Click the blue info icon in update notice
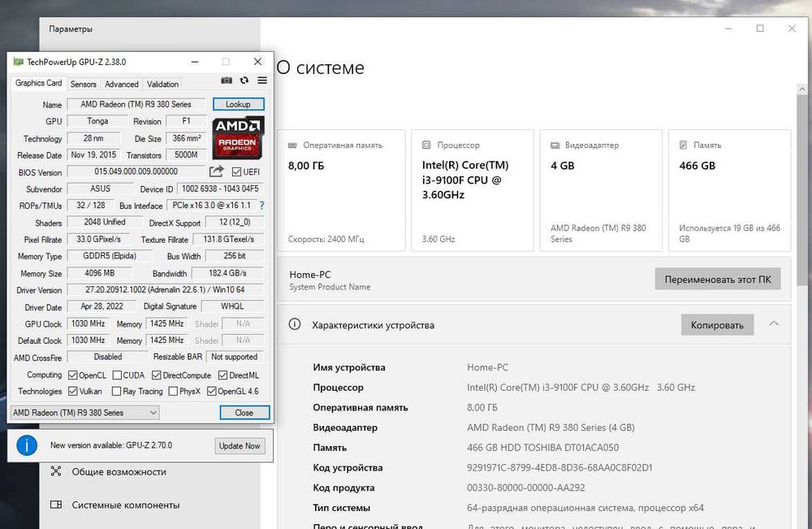This screenshot has height=529, width=812. pos(27,445)
